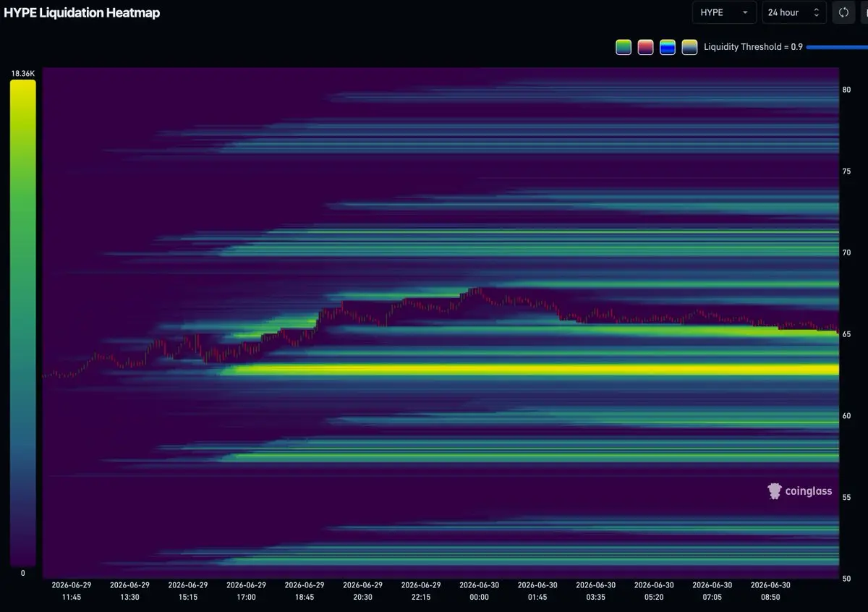Click the 55 price axis label

coord(846,497)
